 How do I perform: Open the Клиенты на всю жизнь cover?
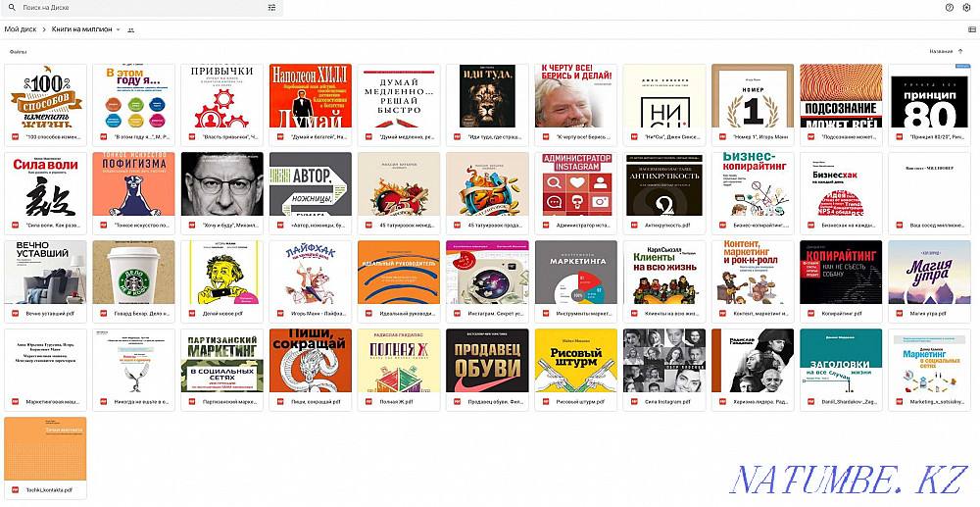coord(664,273)
